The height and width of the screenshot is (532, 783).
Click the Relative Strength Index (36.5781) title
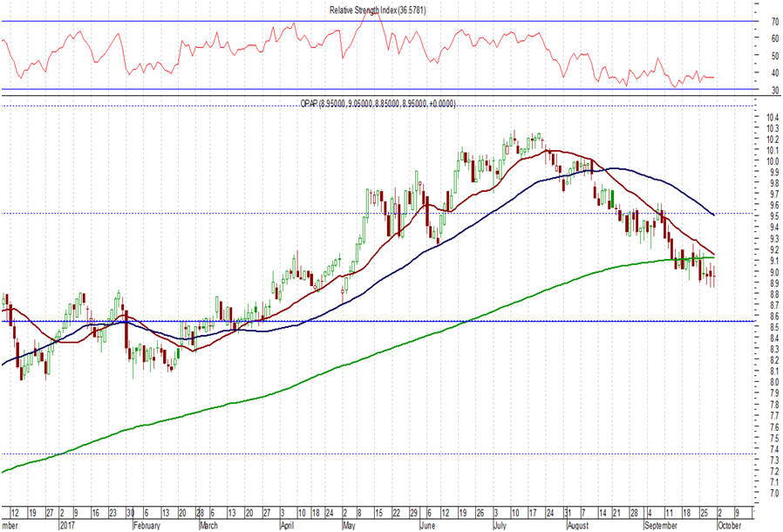[378, 10]
